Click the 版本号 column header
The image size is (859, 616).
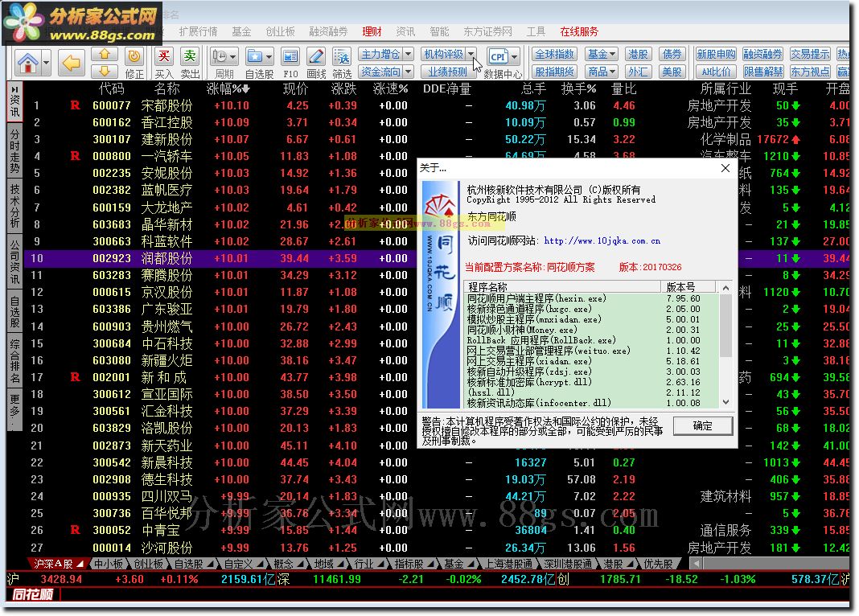pyautogui.click(x=688, y=287)
